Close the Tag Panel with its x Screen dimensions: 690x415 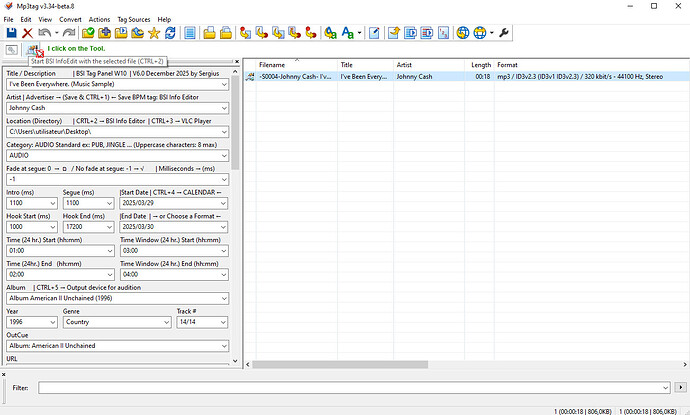pyautogui.click(x=237, y=62)
